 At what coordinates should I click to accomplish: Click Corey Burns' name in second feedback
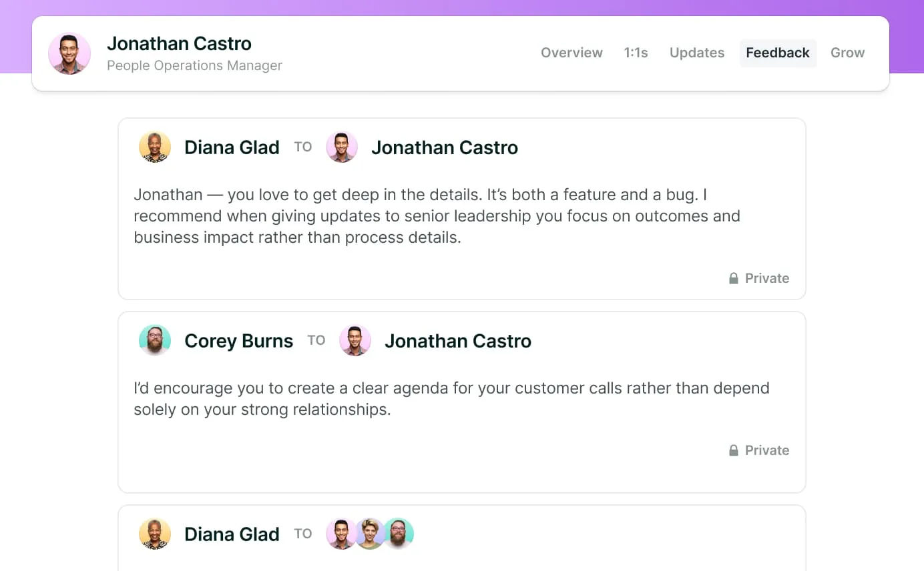[x=238, y=341]
